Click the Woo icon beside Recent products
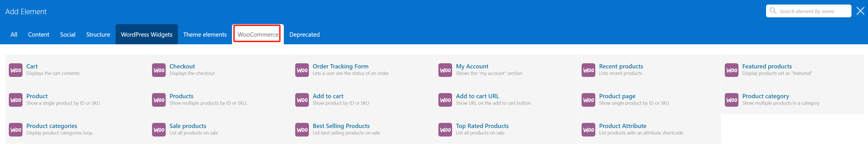This screenshot has height=151, width=868. [x=588, y=70]
